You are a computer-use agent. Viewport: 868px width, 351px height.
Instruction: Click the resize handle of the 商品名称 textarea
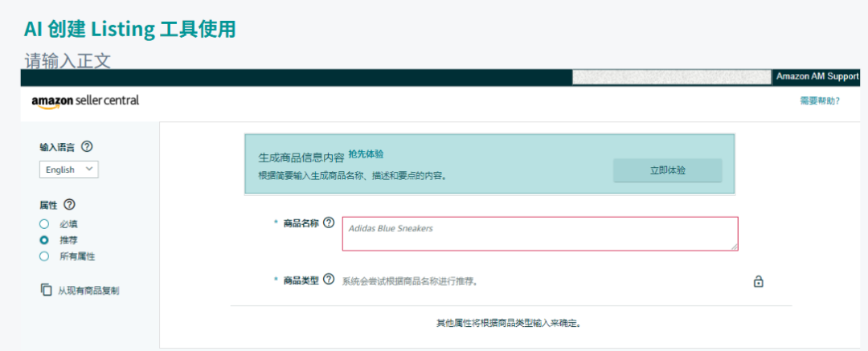tap(734, 247)
